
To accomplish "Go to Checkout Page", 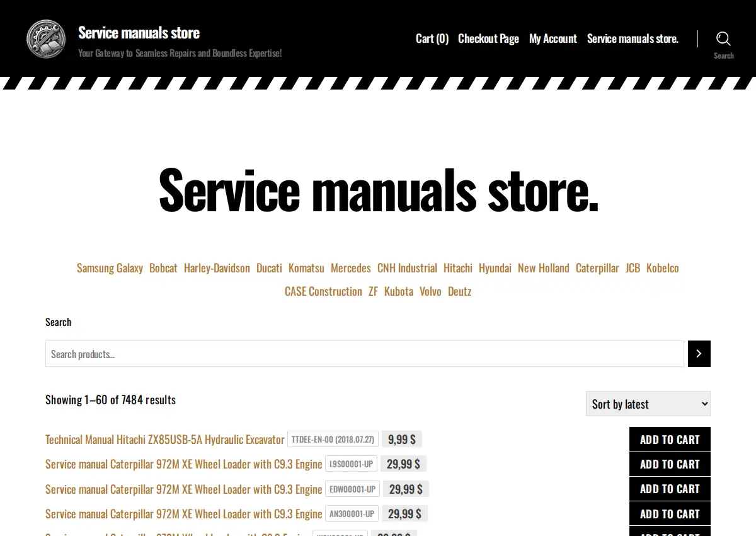I will (488, 38).
